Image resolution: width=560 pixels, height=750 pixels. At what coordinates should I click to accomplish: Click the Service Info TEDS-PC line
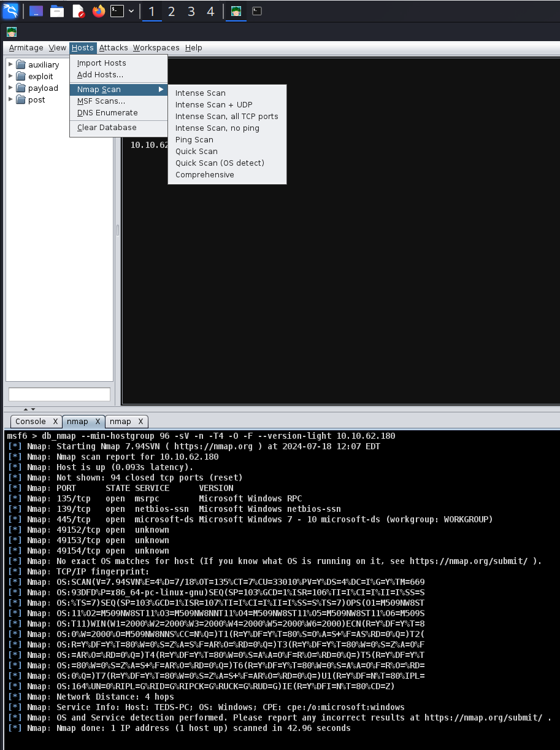[x=207, y=707]
